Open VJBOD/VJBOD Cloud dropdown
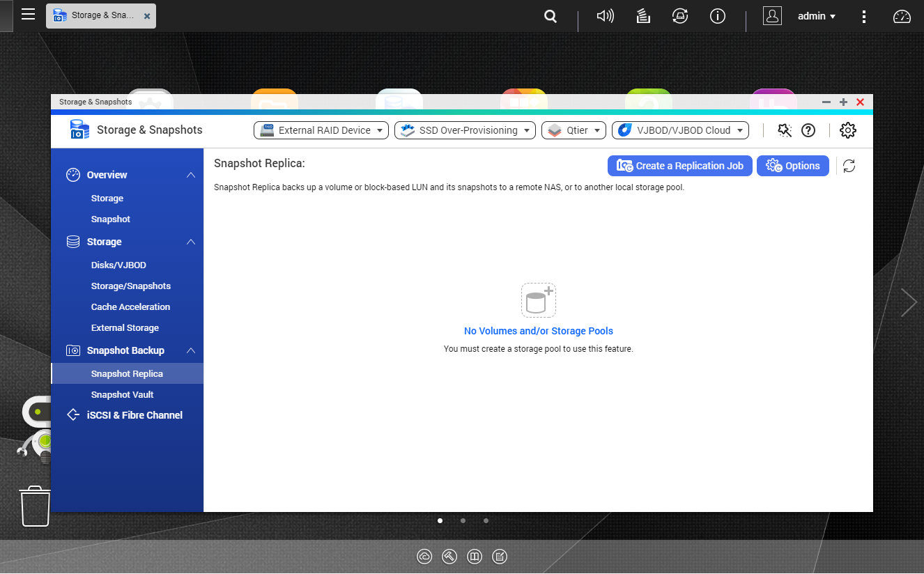The height and width of the screenshot is (574, 924). (x=680, y=130)
